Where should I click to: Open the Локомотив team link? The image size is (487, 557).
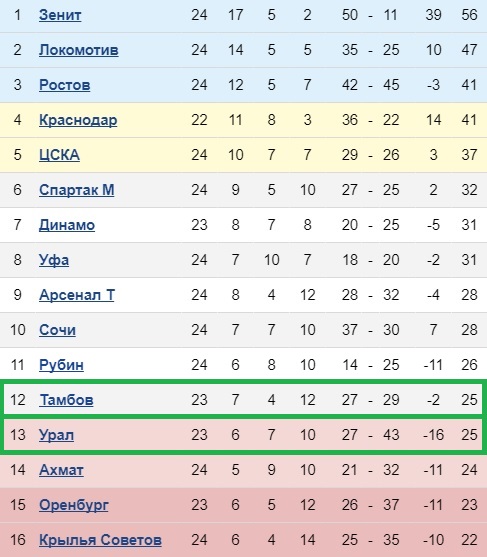[79, 50]
